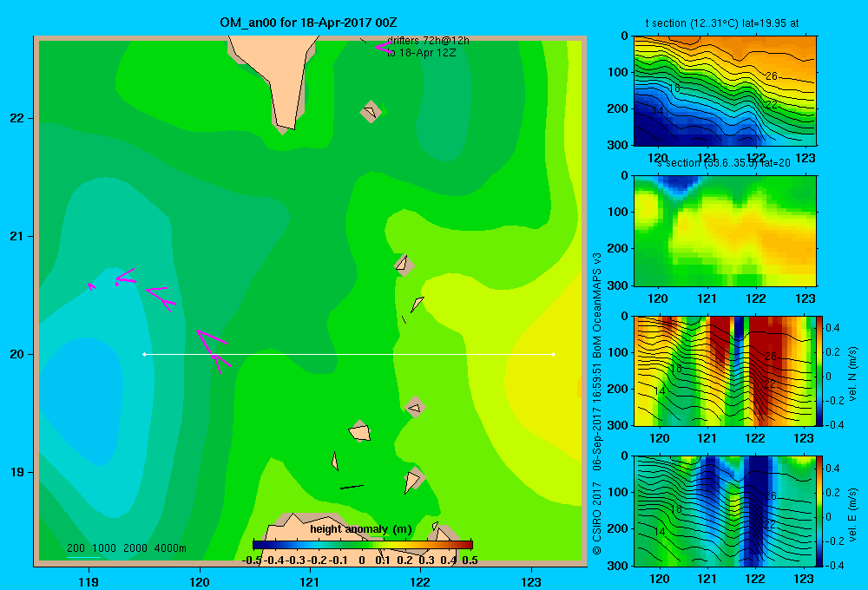Screen dimensions: 868x590
Task: Click the vel. E color scale bar
Action: [820, 510]
